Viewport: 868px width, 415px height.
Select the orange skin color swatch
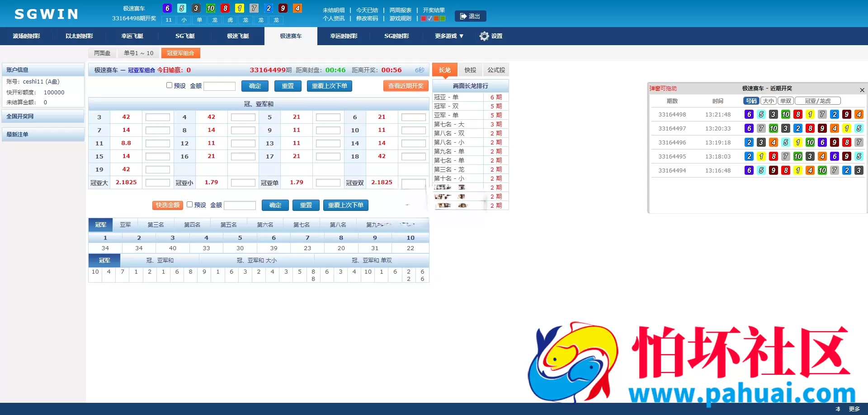436,19
